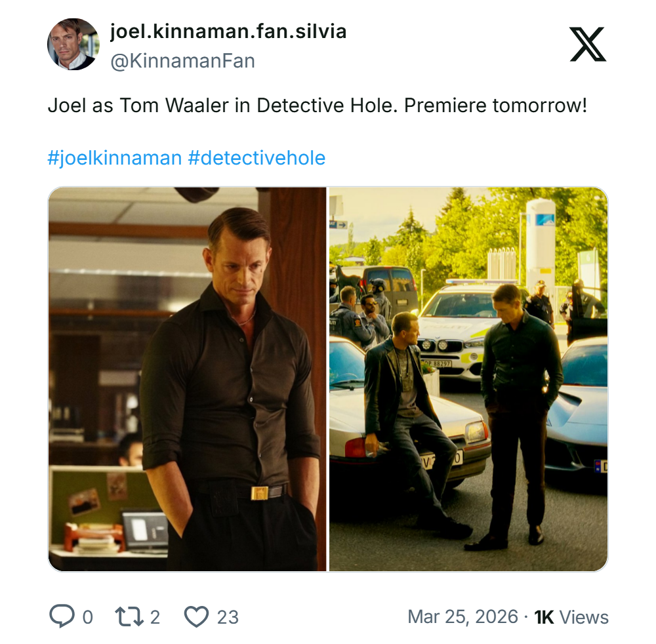Open the #detectivehole hashtag
The width and height of the screenshot is (656, 644).
point(256,158)
